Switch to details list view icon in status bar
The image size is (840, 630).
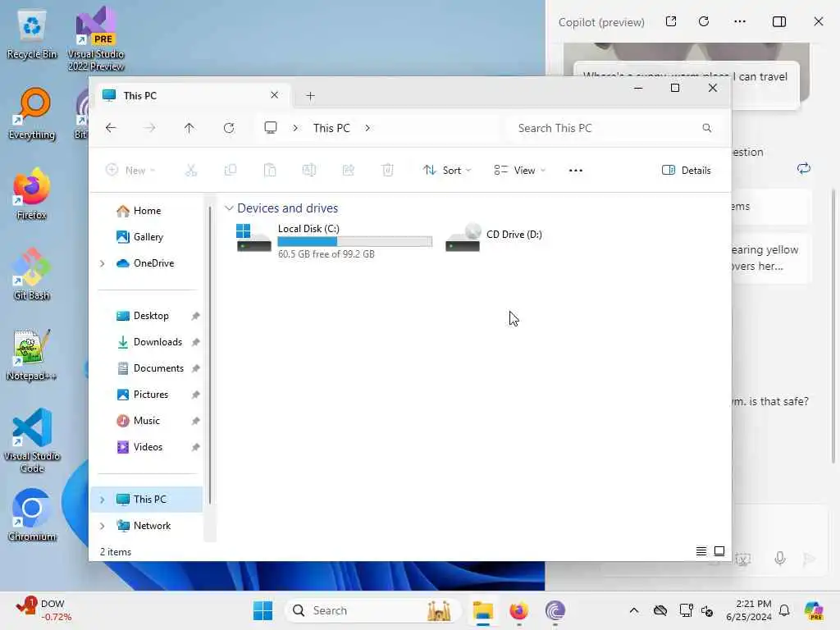pos(701,551)
